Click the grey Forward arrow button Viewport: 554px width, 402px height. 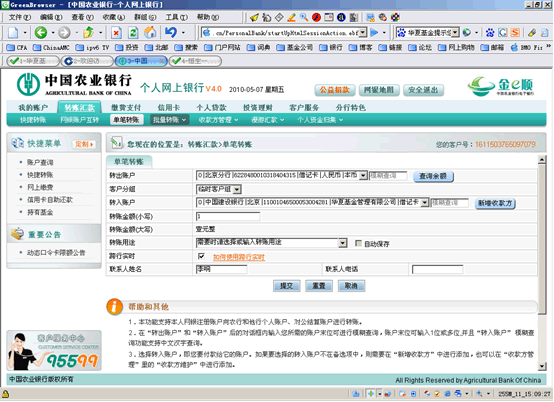click(x=64, y=33)
